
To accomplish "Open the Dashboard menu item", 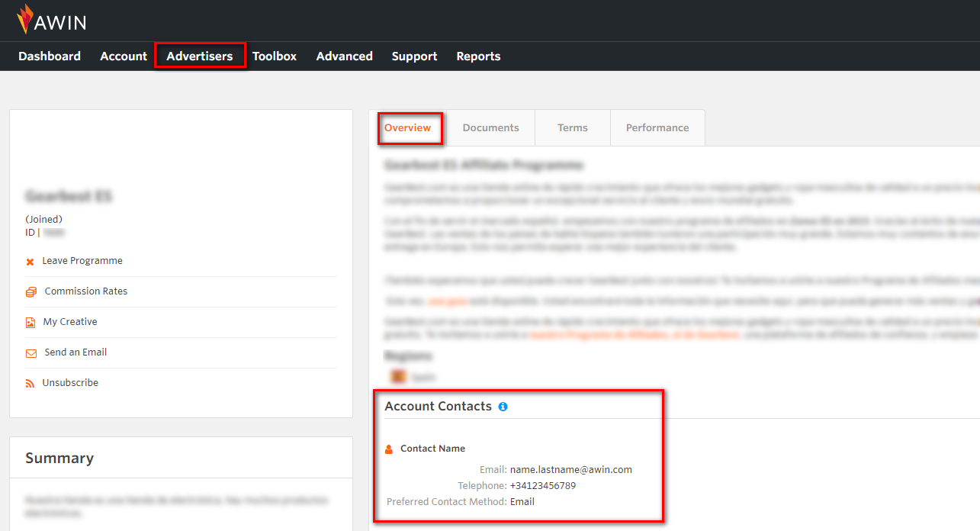I will point(49,56).
